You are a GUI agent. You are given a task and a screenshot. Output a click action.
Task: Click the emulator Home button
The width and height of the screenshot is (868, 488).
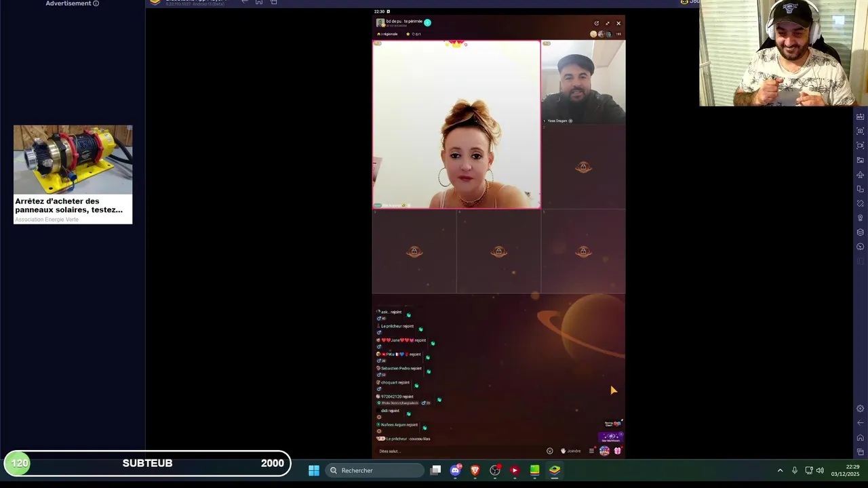(861, 438)
